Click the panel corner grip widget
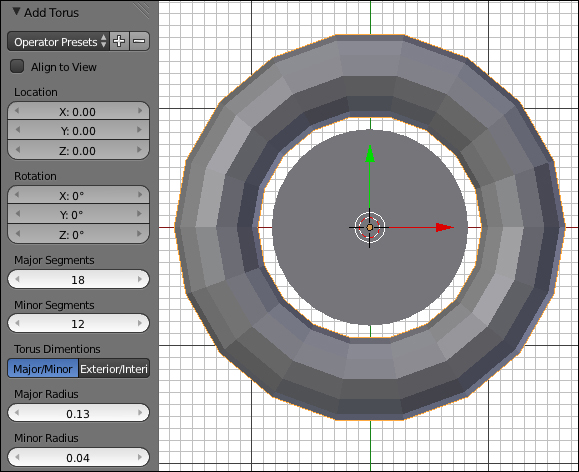This screenshot has width=579, height=472. [141, 10]
